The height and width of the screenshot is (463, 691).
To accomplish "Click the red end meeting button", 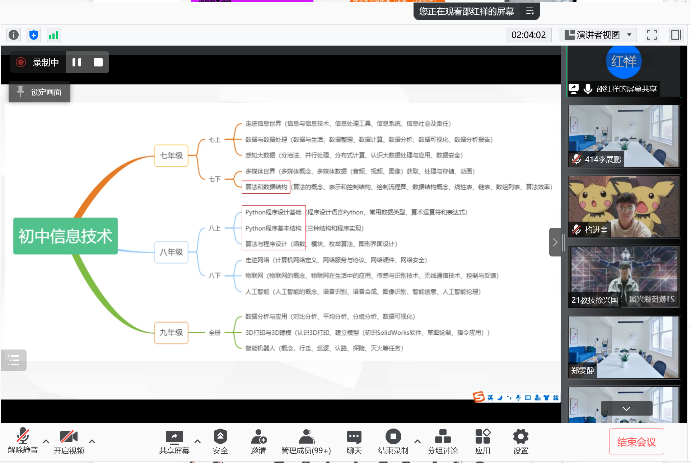I will point(635,441).
